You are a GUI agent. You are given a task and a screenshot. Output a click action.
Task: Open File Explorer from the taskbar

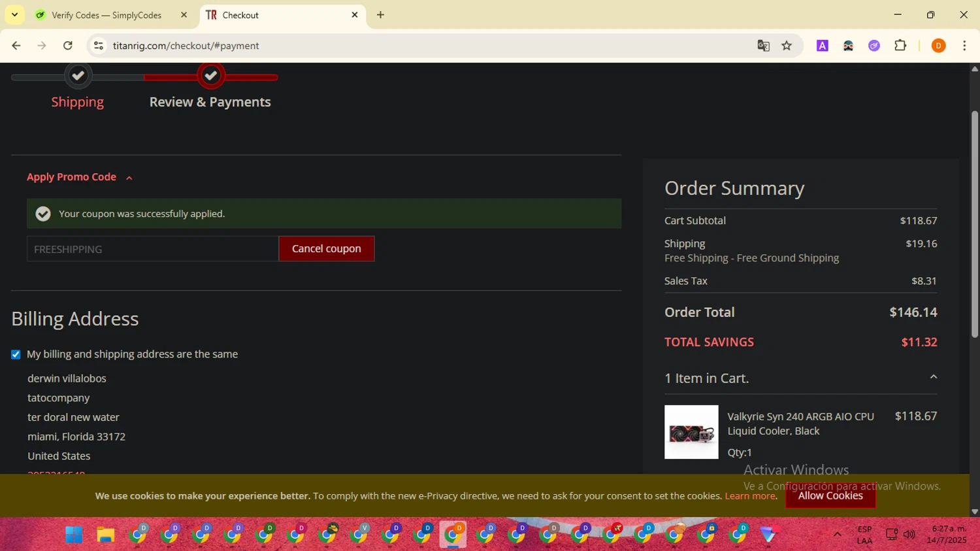[106, 535]
